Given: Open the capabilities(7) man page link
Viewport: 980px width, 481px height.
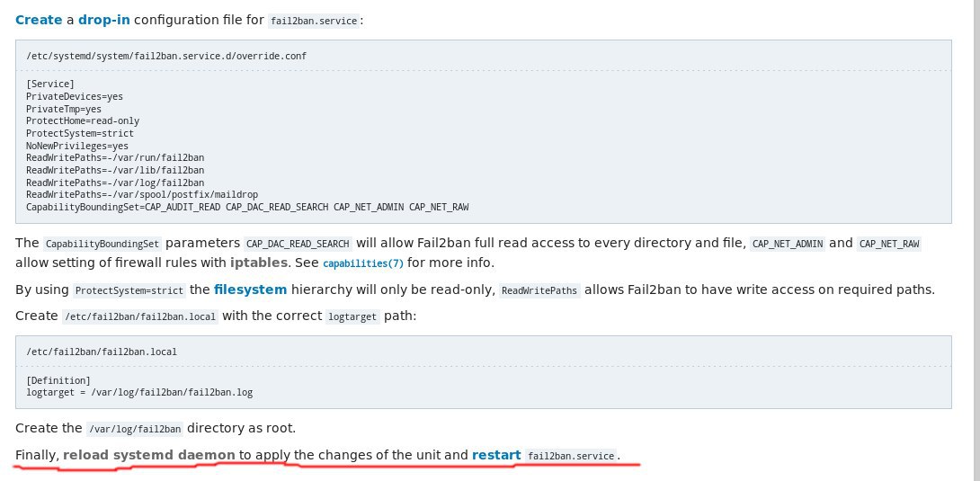Looking at the screenshot, I should coord(363,263).
